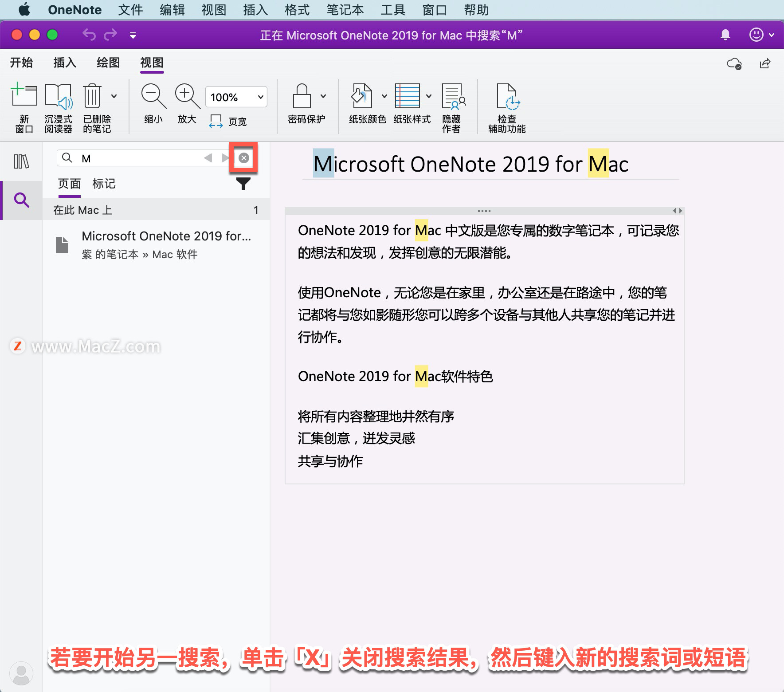Open a new window with 新窗口 icon
This screenshot has width=784, height=692.
(24, 107)
